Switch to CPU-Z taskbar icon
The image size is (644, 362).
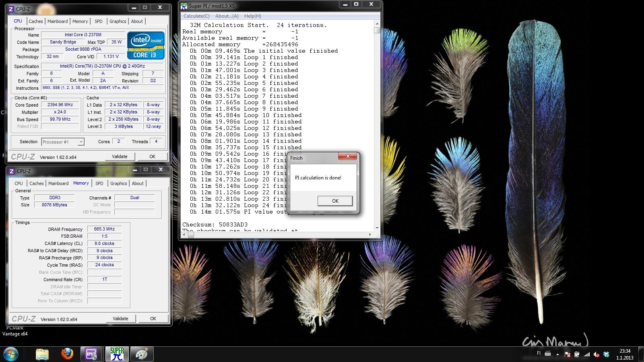tap(91, 354)
